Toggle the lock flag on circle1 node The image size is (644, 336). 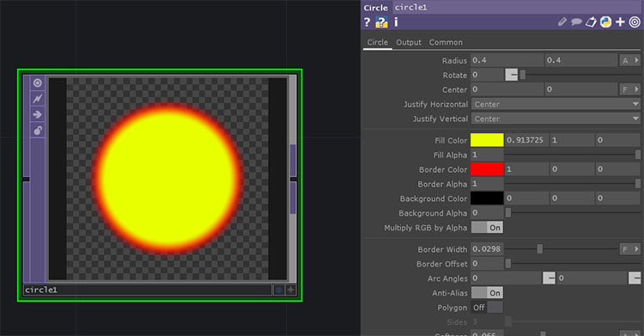(38, 131)
